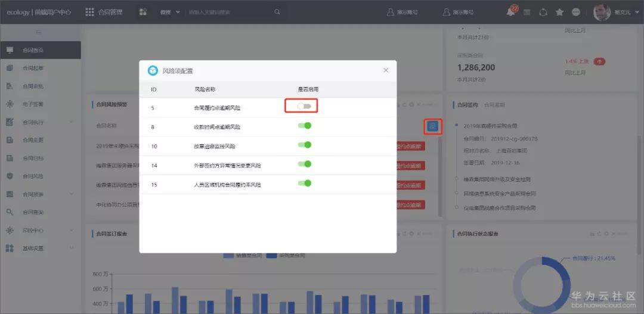Image resolution: width=644 pixels, height=314 pixels.
Task: Click the 1,286,200 amount value
Action: coord(476,67)
